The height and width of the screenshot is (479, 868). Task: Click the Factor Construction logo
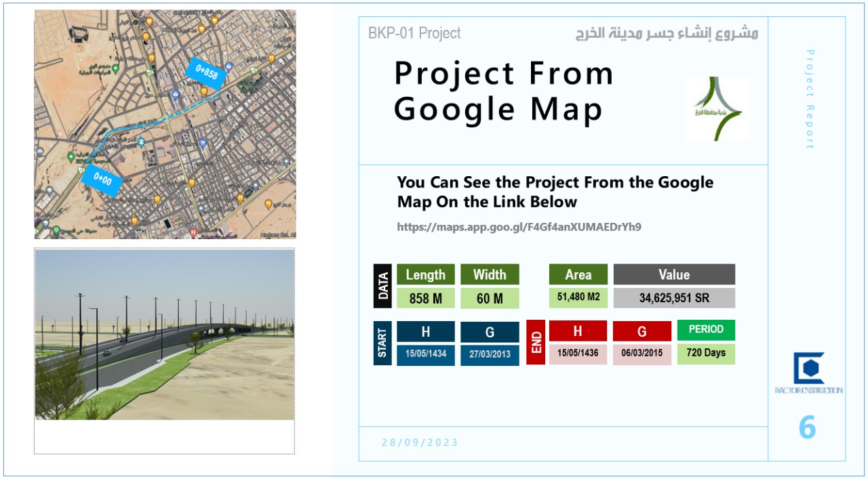808,373
